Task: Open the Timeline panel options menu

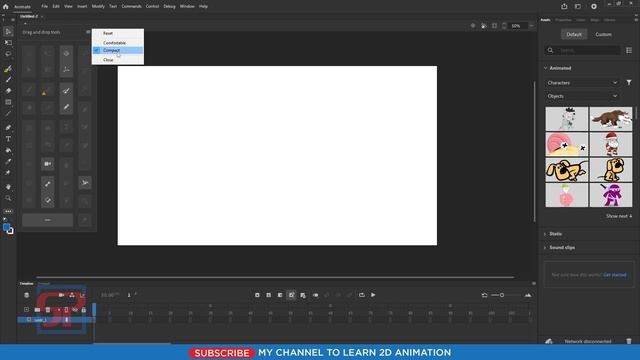Action: 533,283
